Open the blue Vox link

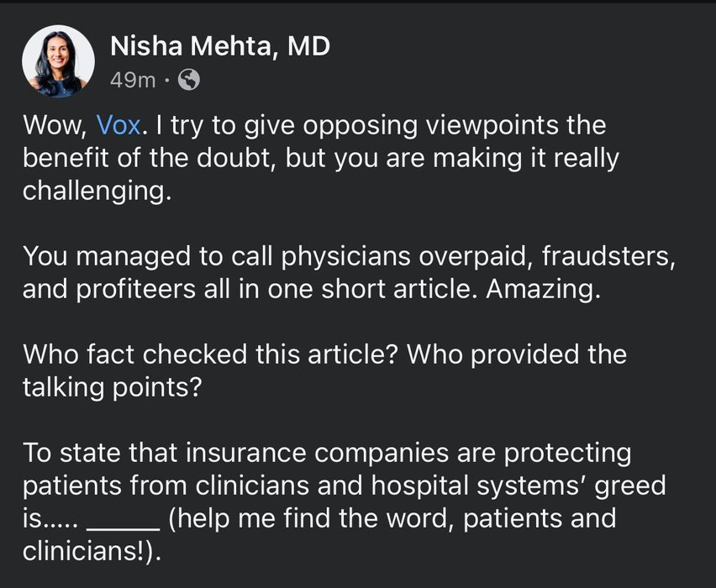pos(118,124)
